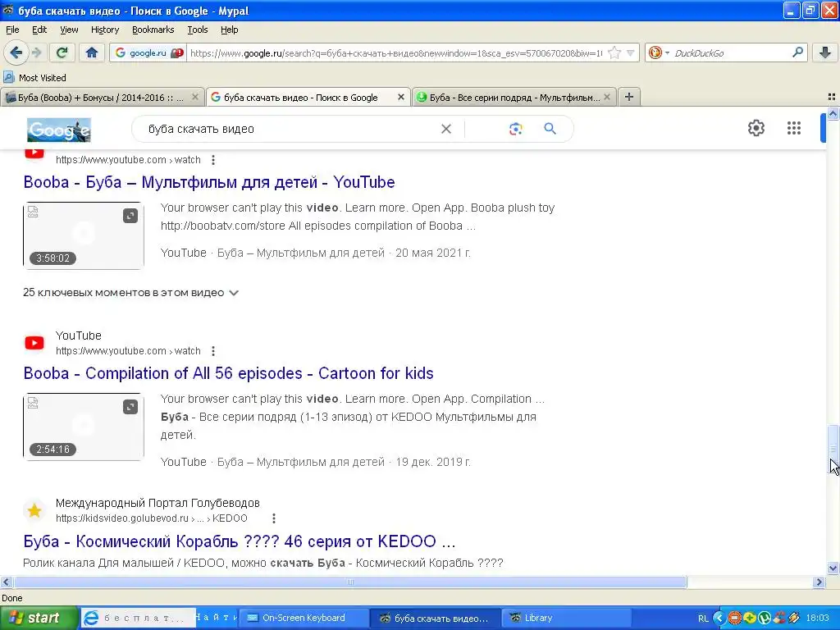The image size is (840, 630).
Task: Switch to On-Screen Keyboard in taskbar
Action: (x=303, y=618)
